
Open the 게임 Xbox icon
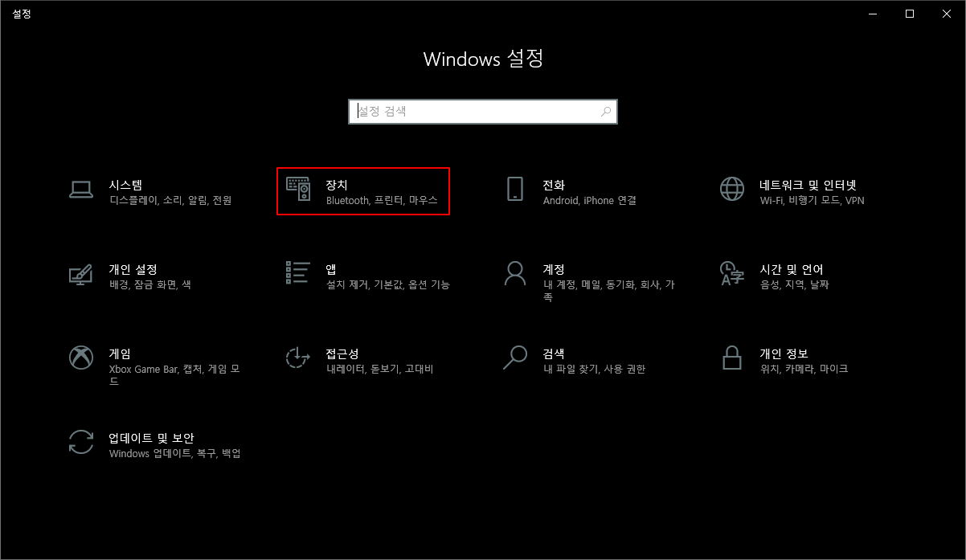(x=80, y=358)
